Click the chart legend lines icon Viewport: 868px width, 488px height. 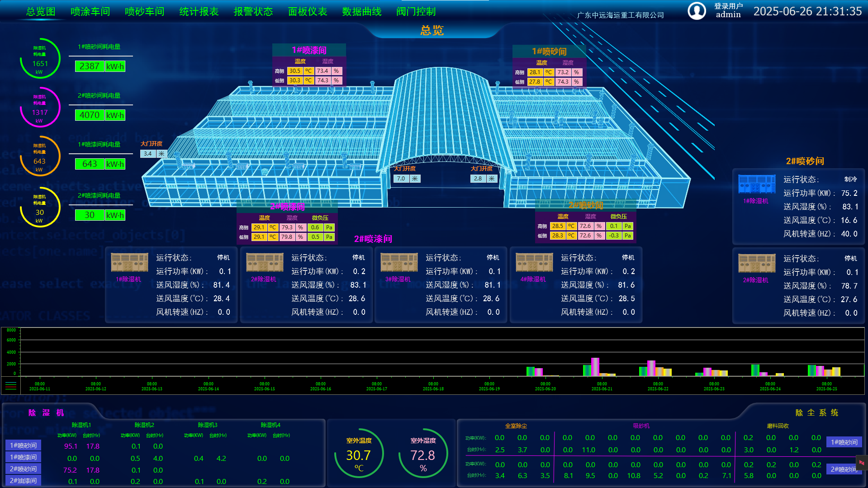(x=11, y=386)
